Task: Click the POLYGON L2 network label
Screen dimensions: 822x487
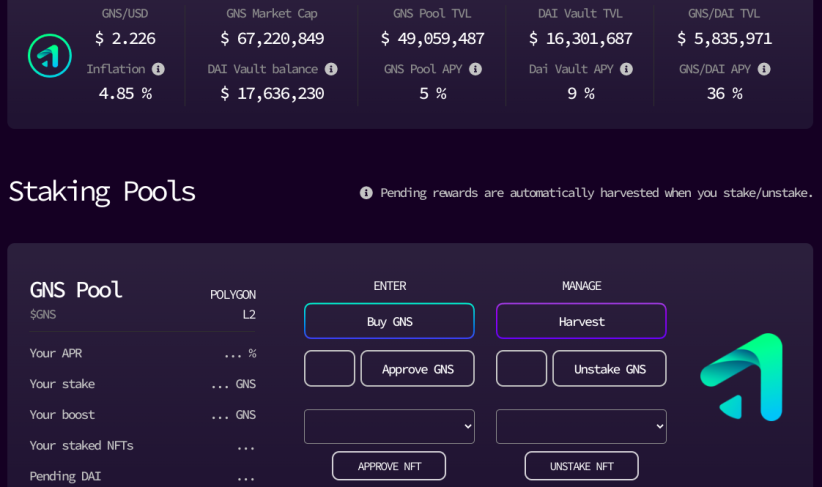Action: click(233, 304)
